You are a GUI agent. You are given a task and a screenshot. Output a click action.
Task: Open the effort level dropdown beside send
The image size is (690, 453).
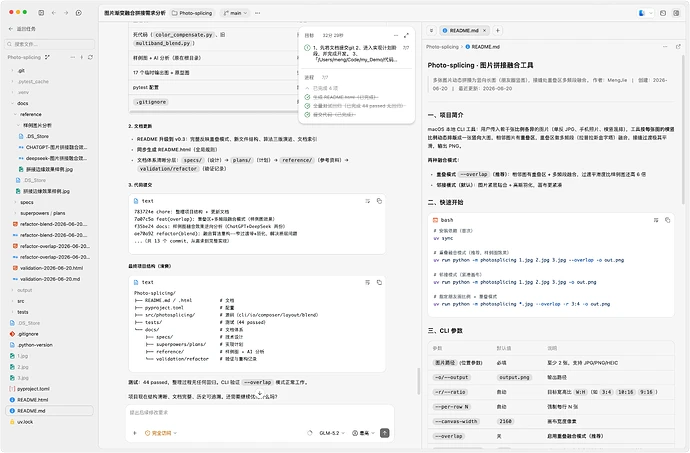[363, 433]
